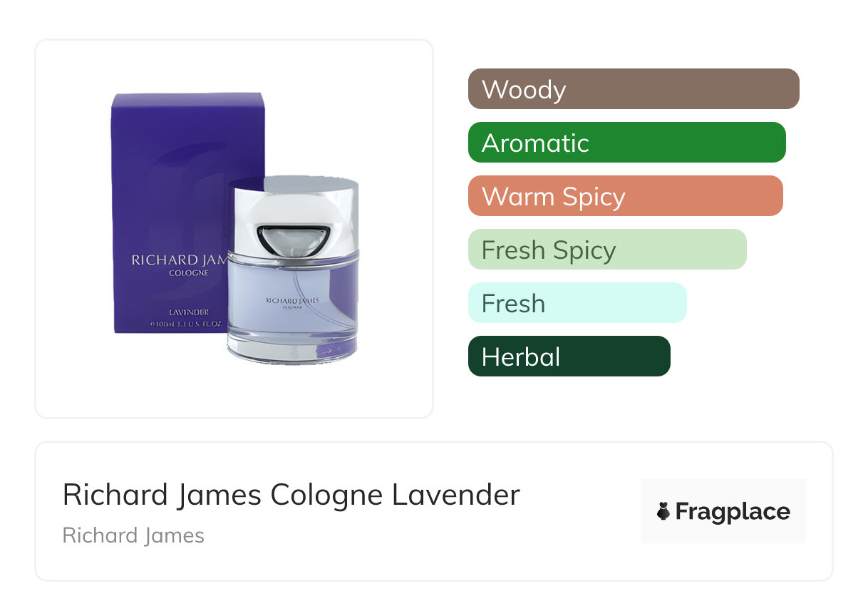Pick the light green Fresh Spicy bar
The image size is (868, 616).
coord(607,250)
